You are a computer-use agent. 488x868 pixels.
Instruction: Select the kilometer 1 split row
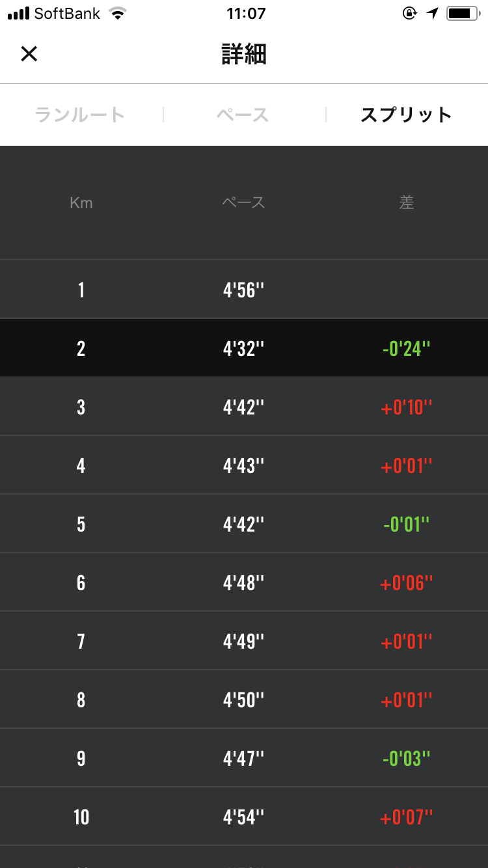coord(244,290)
